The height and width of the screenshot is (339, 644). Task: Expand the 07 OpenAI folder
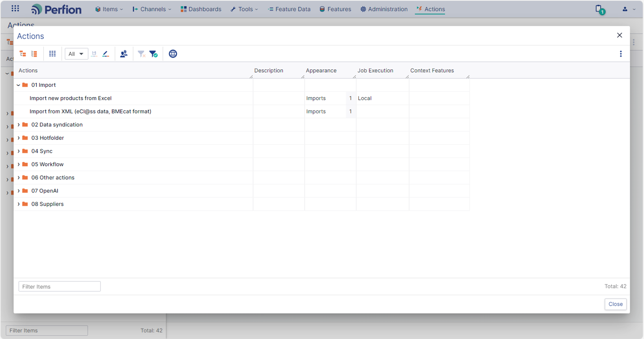point(18,191)
